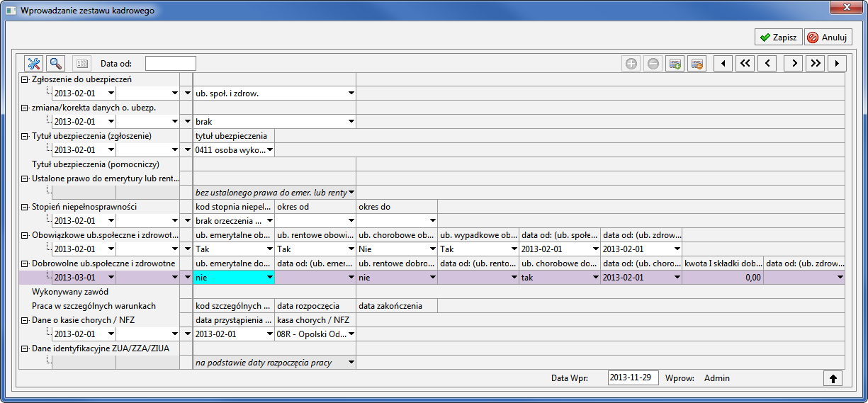Open 'na podstawie daty rozpoczęcia pracy' dropdown
The image size is (868, 403).
click(351, 363)
